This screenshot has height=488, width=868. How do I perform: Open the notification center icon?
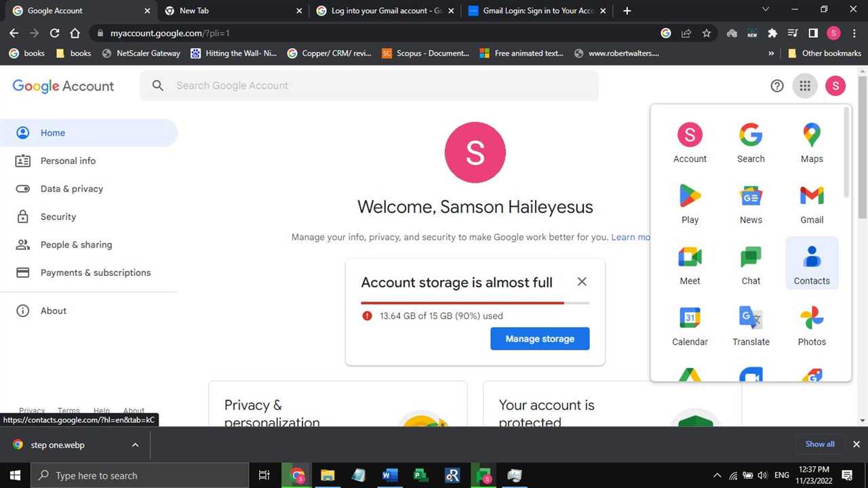click(x=847, y=475)
